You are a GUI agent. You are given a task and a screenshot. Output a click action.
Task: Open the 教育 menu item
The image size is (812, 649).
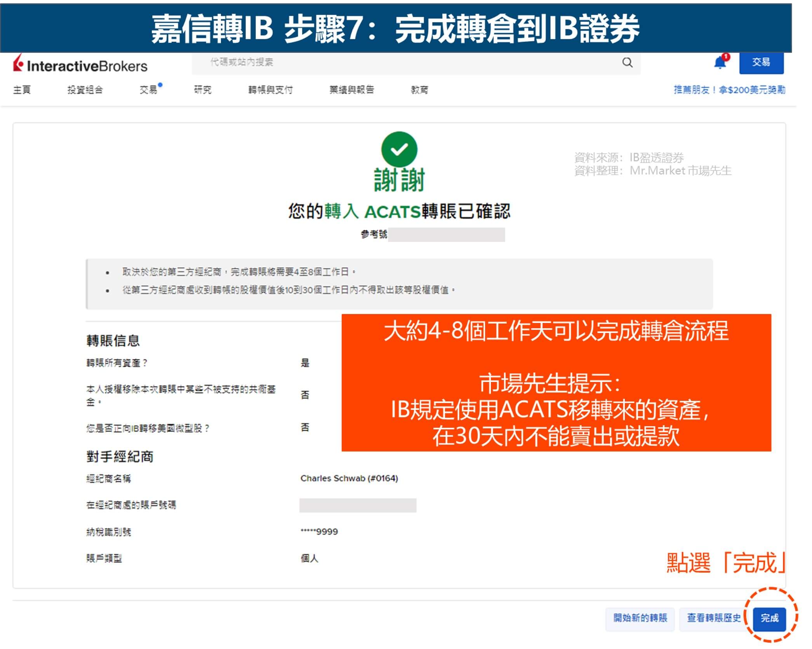pos(419,90)
